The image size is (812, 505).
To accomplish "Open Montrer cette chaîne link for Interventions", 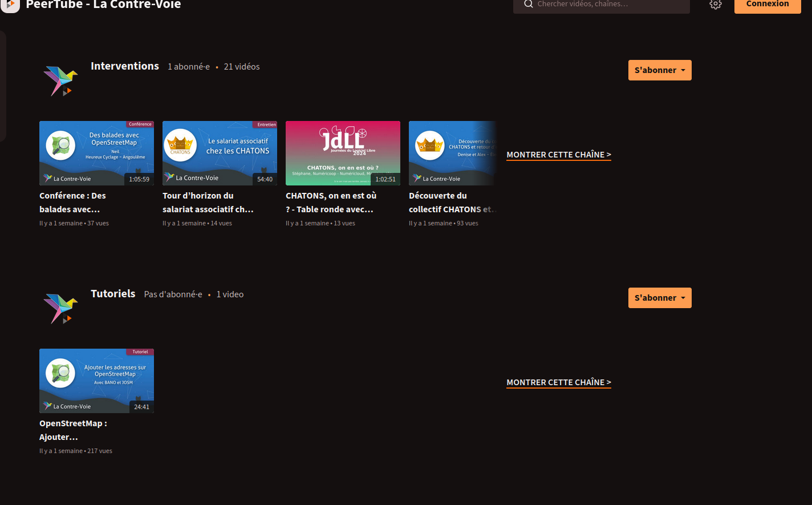I will 558,155.
